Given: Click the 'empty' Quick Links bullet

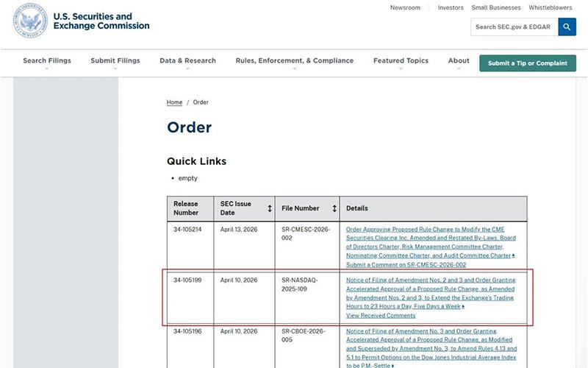Looking at the screenshot, I should [188, 178].
